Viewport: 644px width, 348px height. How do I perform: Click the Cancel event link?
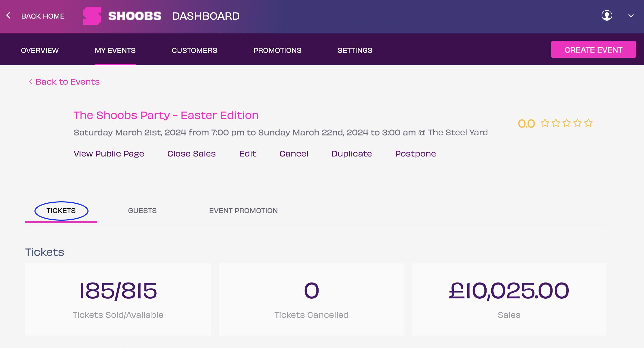[x=294, y=154]
